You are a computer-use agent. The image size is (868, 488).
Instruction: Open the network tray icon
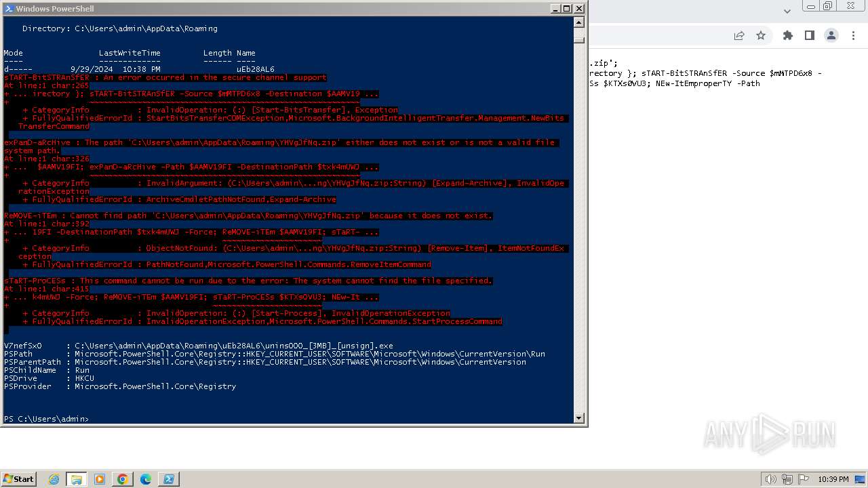tap(787, 479)
